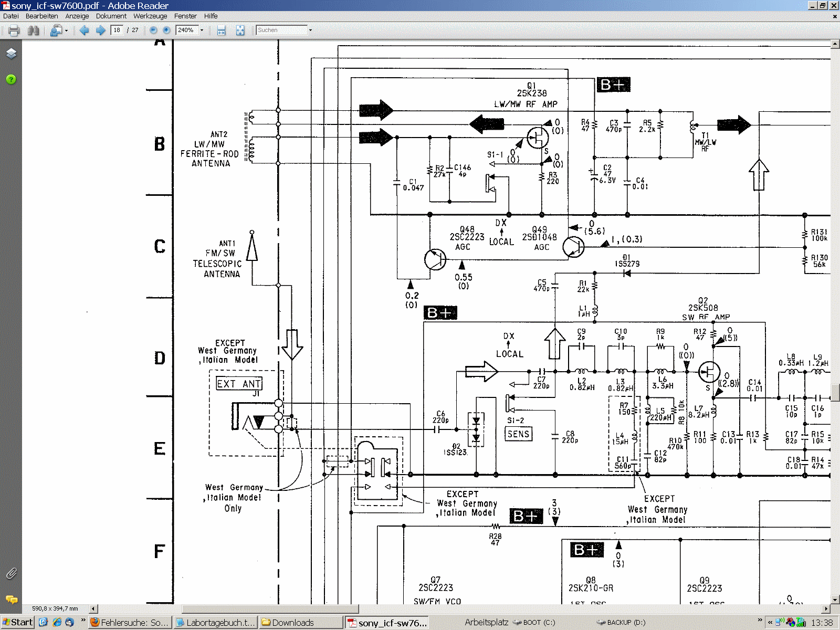Open the Werkzeuge menu
The image size is (840, 630).
click(150, 16)
